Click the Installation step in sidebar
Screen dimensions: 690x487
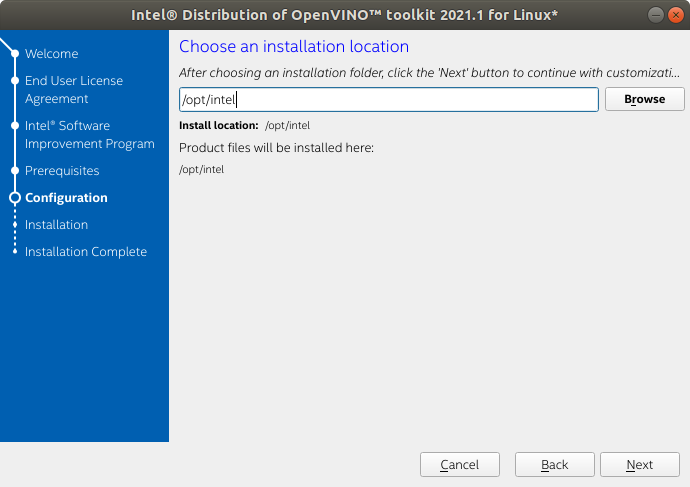pos(56,225)
